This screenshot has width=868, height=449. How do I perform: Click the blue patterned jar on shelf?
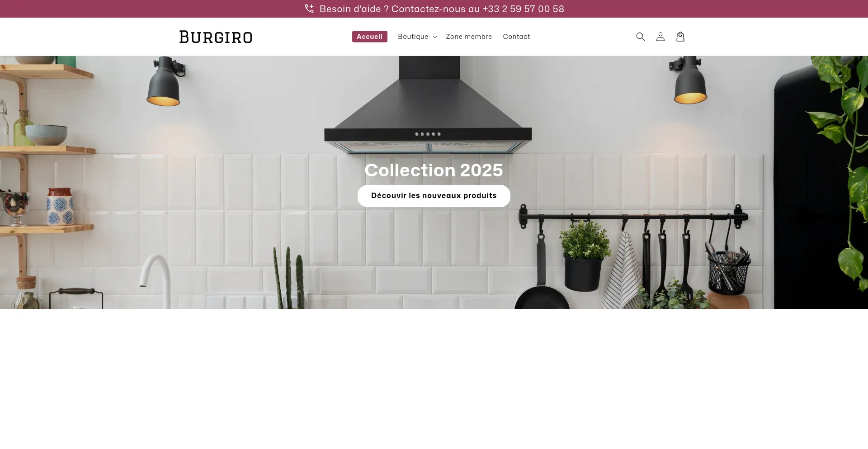coord(60,207)
